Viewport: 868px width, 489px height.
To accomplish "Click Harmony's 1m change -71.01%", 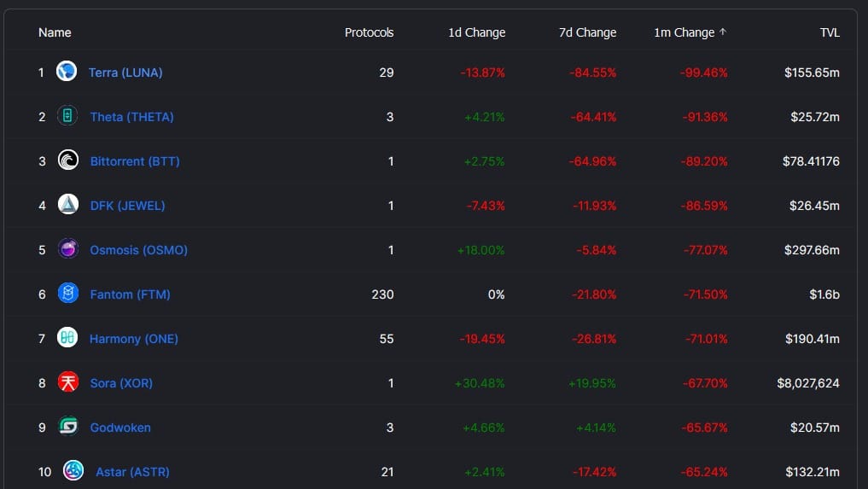I will click(x=707, y=338).
